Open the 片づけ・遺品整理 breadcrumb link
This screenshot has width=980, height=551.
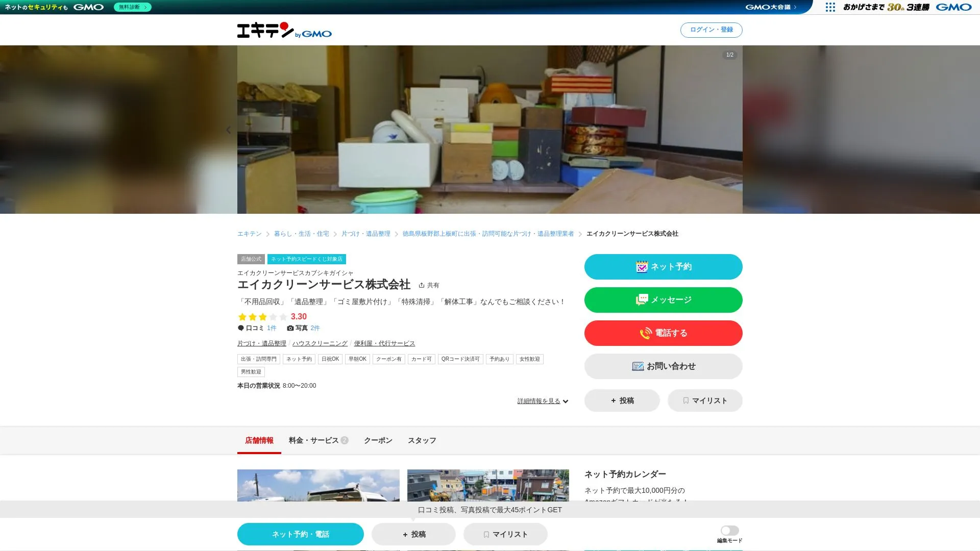[x=366, y=234]
